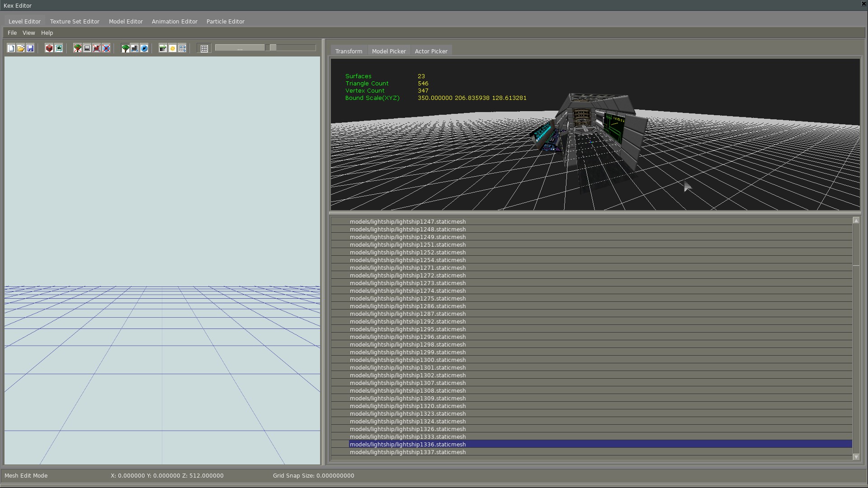
Task: Click the camera view toolbar icon
Action: coord(59,48)
